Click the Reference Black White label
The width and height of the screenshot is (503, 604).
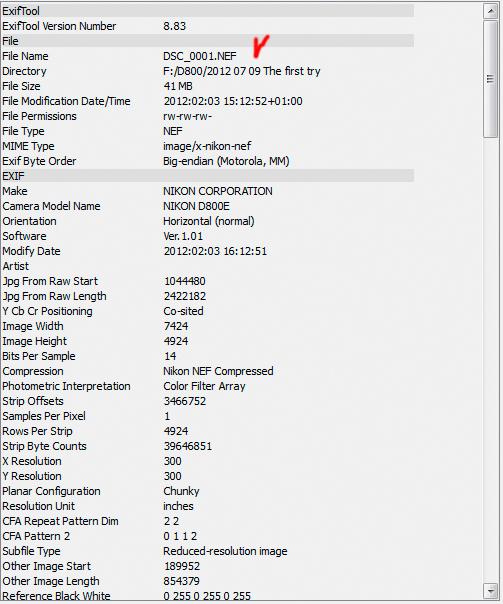coord(56,596)
